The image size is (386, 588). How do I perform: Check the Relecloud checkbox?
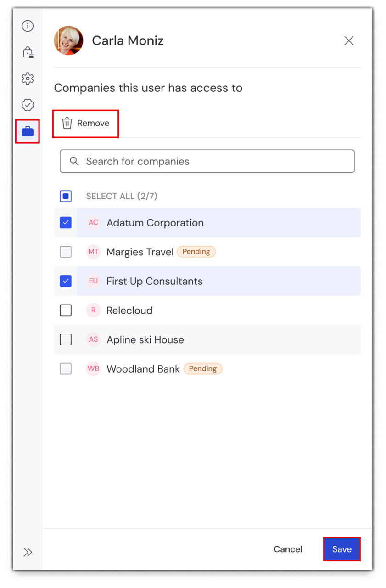pyautogui.click(x=66, y=311)
